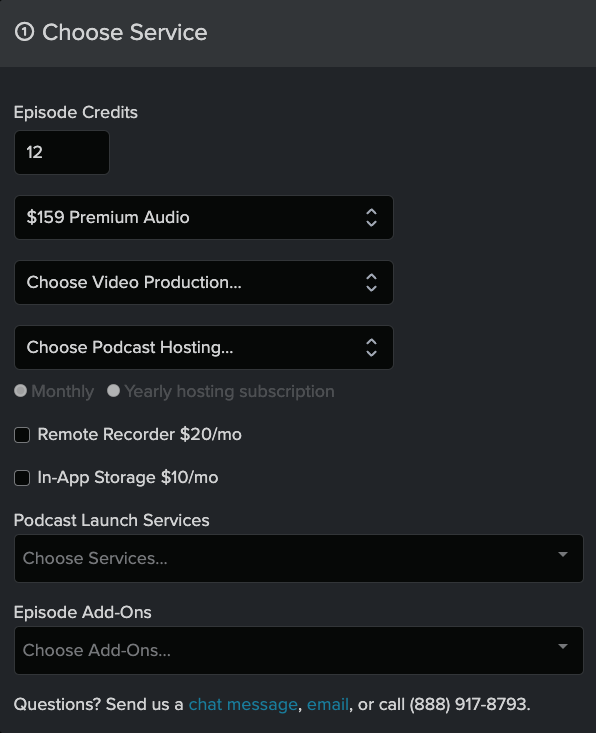Open the chat message link
This screenshot has height=733, width=596.
point(243,704)
